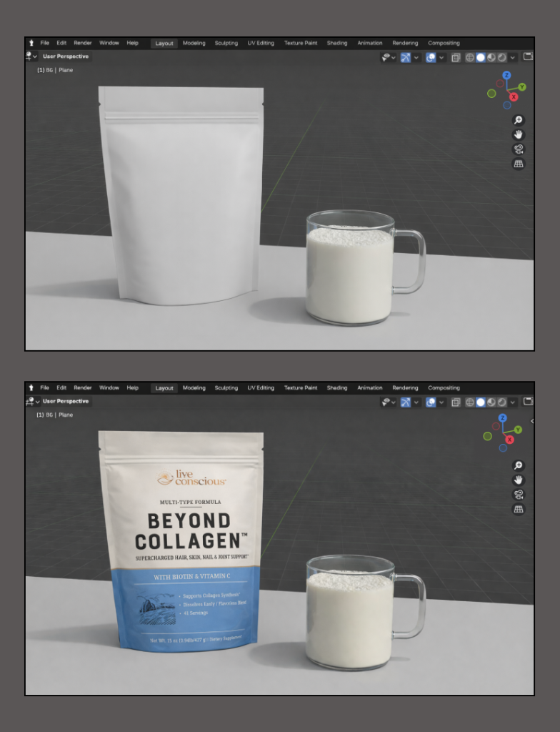Screen dimensions: 560x732
Task: Open the Render menu in top window
Action: (83, 43)
